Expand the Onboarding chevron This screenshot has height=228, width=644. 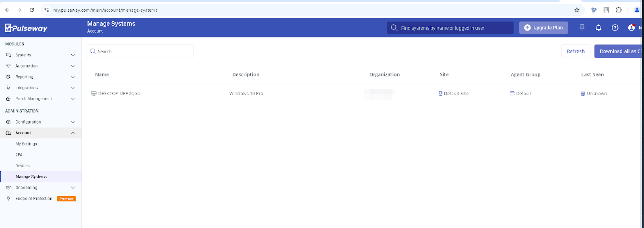(73, 187)
